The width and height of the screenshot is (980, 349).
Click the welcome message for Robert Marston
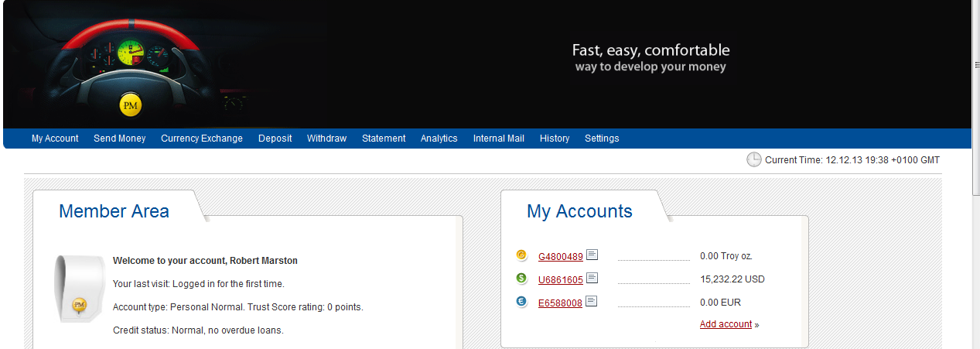pyautogui.click(x=205, y=261)
